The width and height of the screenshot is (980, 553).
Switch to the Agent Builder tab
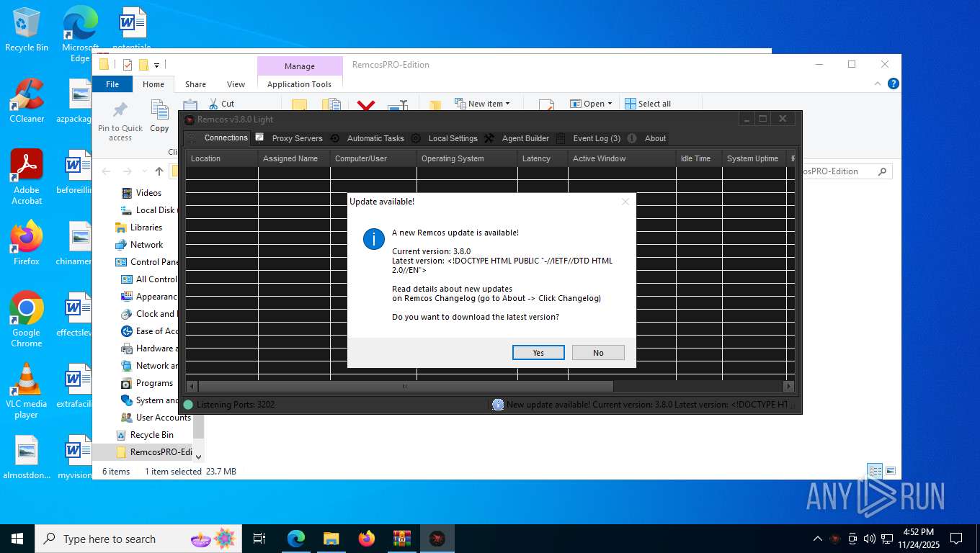pyautogui.click(x=525, y=138)
